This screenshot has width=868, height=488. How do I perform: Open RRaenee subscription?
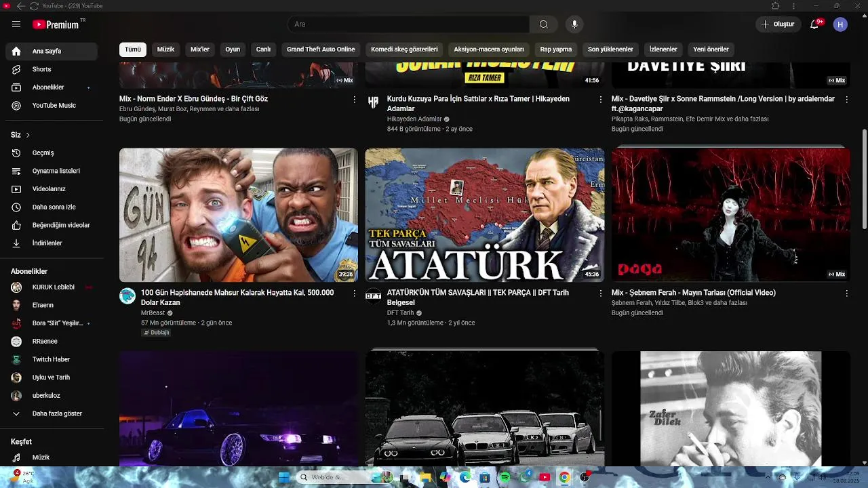pos(52,342)
